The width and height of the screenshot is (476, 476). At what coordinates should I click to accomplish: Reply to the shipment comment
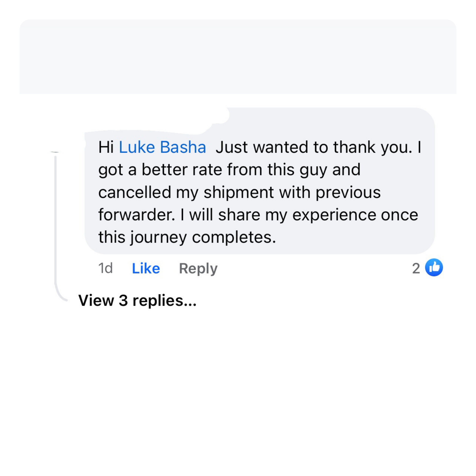point(198,268)
